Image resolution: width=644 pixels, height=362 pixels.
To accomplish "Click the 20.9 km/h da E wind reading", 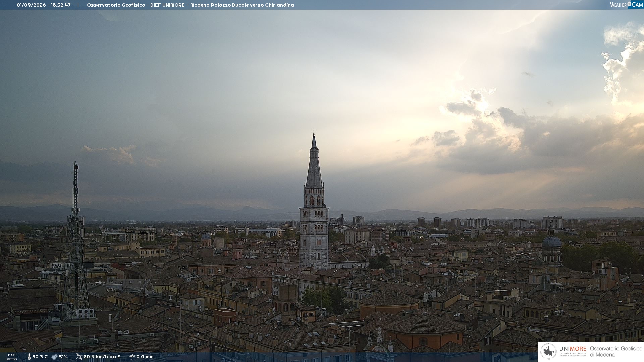I will coord(102,357).
